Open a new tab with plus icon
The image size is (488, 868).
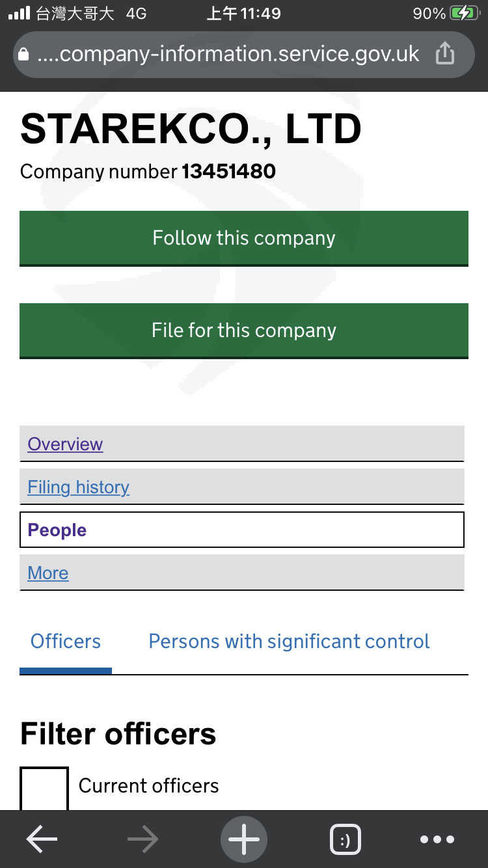[x=244, y=839]
